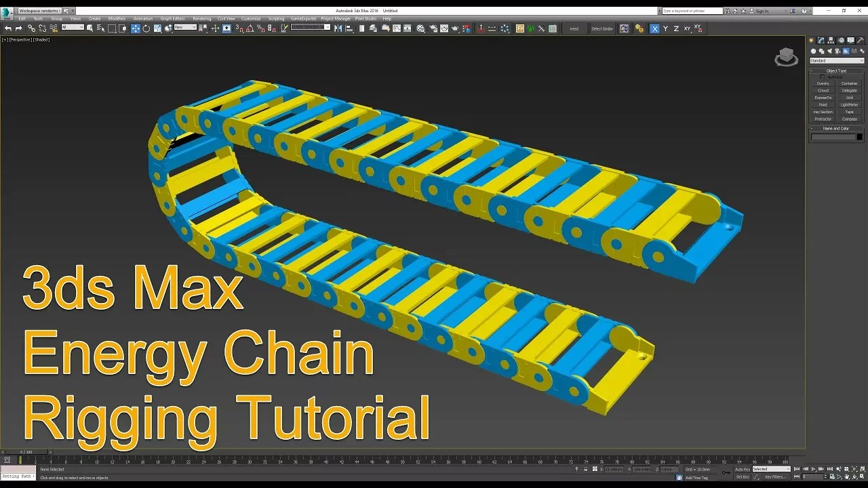
Task: Click the Mirror tool icon
Action: (338, 28)
